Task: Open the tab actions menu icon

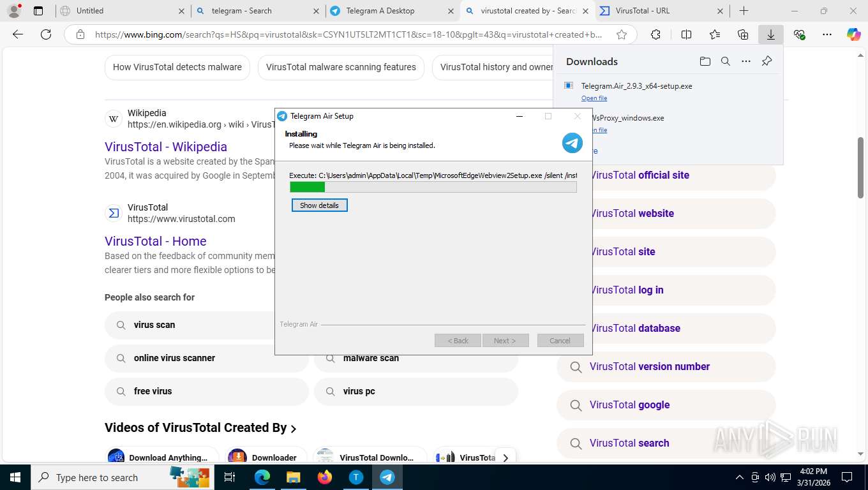Action: click(x=38, y=11)
